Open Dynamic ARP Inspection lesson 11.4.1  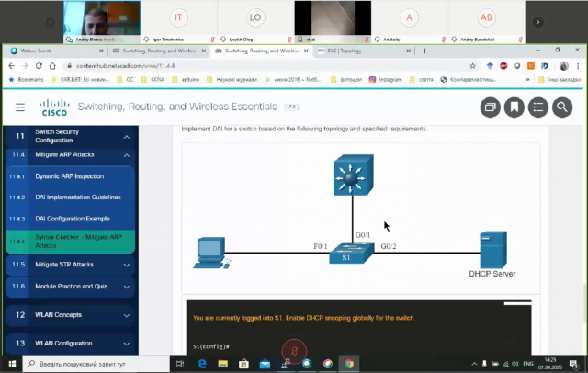[69, 175]
